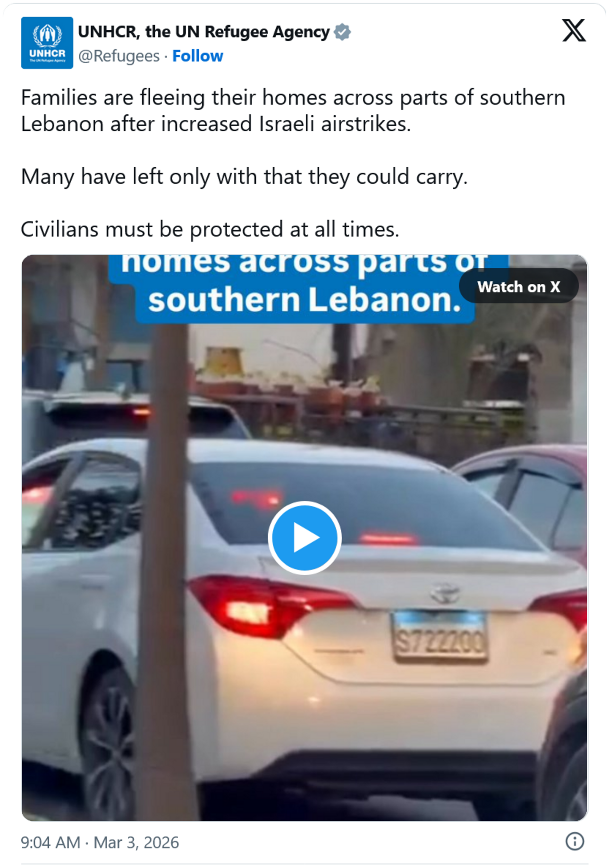The width and height of the screenshot is (609, 868).
Task: Open the @Refugees handle link
Action: 119,56
